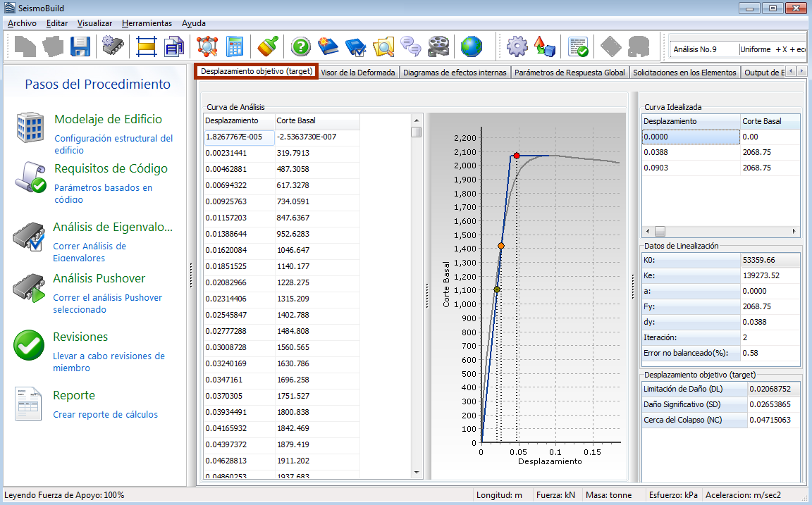Click the Curva Idealizada horizontal scrollbar right arrow
The image size is (812, 505).
pyautogui.click(x=794, y=231)
